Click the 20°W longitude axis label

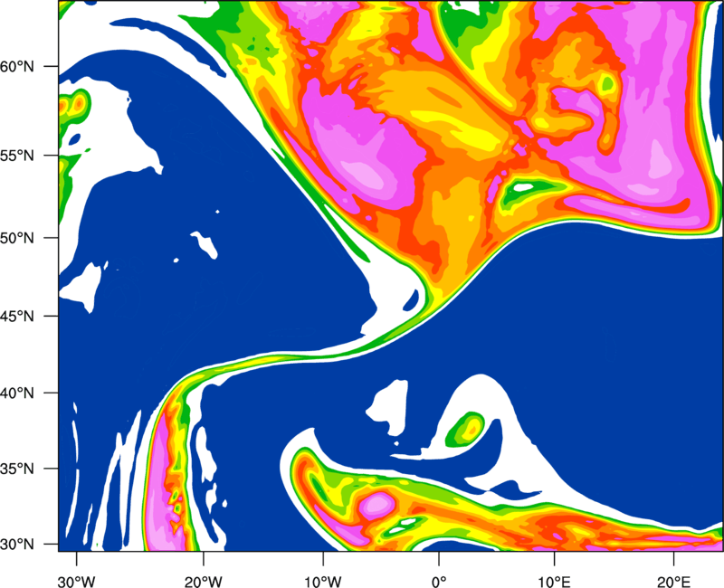coord(204,582)
